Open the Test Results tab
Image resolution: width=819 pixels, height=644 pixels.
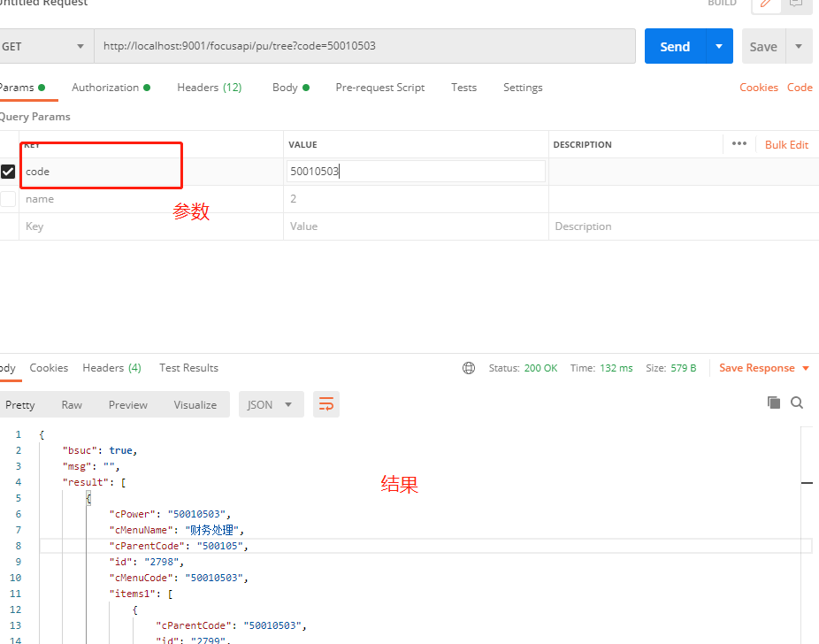click(188, 368)
